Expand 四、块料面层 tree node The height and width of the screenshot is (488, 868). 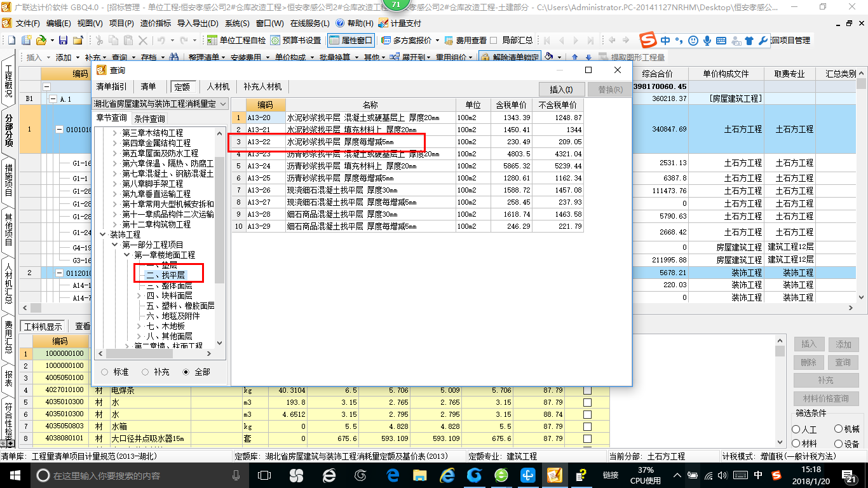point(139,295)
